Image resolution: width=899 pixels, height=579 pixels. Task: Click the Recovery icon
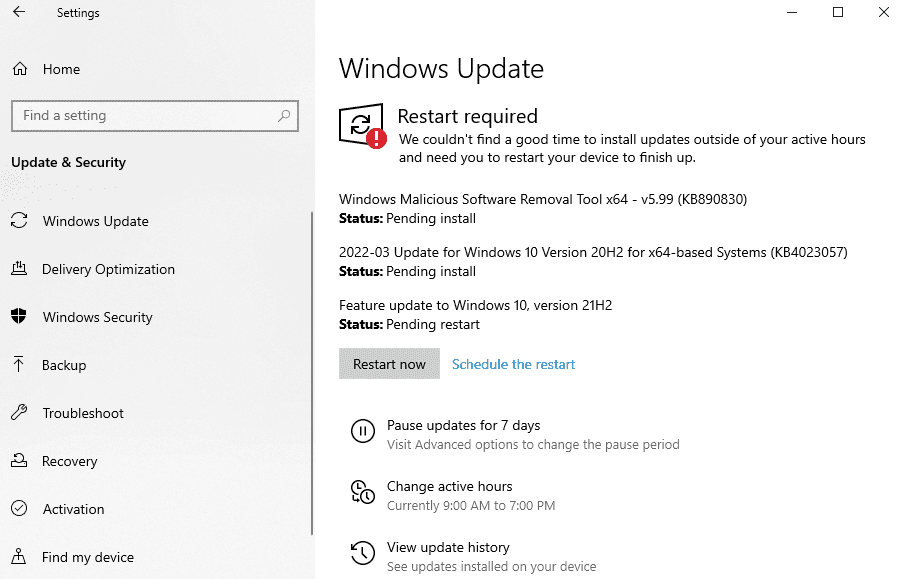[19, 460]
